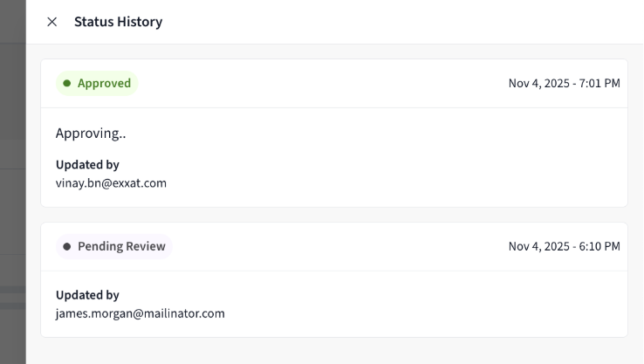Click empty space right of james.morgan@mailinator.com

click(419, 313)
